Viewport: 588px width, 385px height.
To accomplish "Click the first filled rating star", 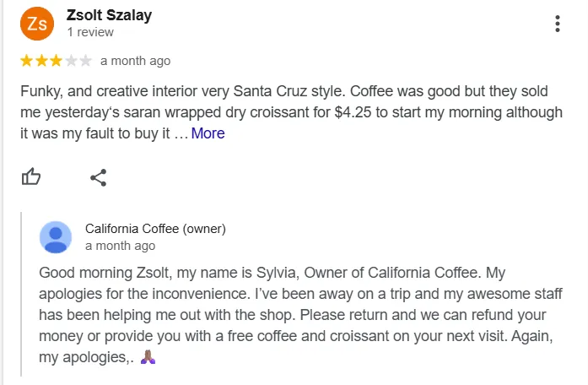I will pos(27,61).
